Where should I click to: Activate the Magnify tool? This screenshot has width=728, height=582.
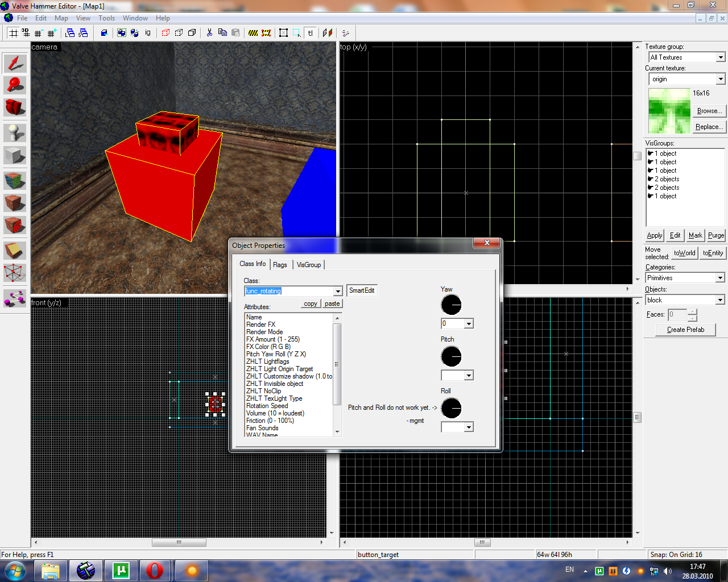tap(15, 85)
